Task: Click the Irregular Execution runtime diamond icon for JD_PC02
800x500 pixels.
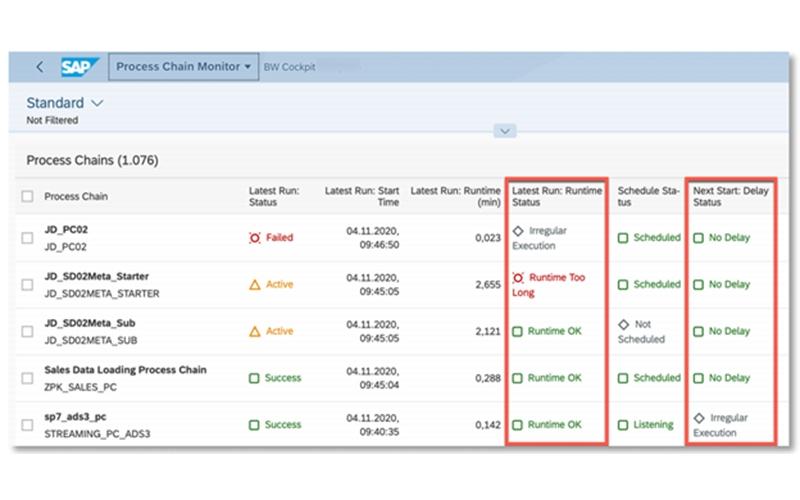Action: tap(518, 231)
